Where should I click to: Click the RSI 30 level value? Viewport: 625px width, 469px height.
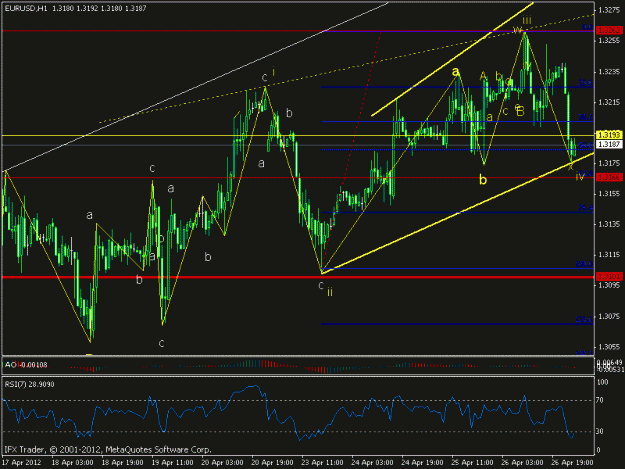[599, 431]
